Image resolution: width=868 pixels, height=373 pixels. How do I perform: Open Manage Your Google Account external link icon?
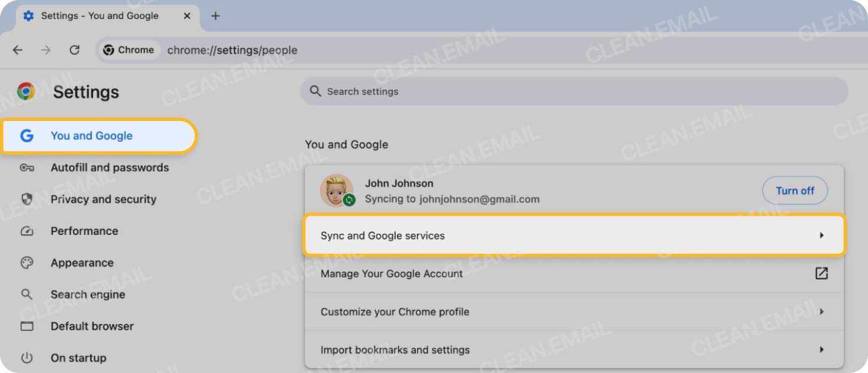821,273
